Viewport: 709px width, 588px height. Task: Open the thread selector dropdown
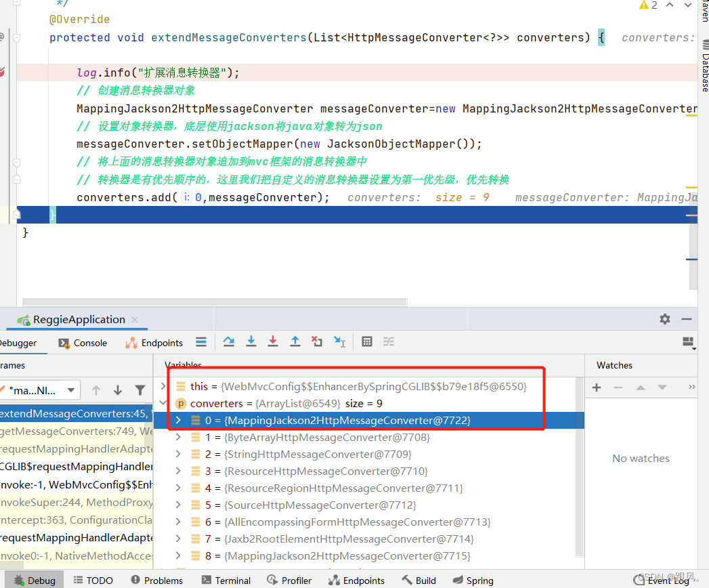pyautogui.click(x=40, y=390)
